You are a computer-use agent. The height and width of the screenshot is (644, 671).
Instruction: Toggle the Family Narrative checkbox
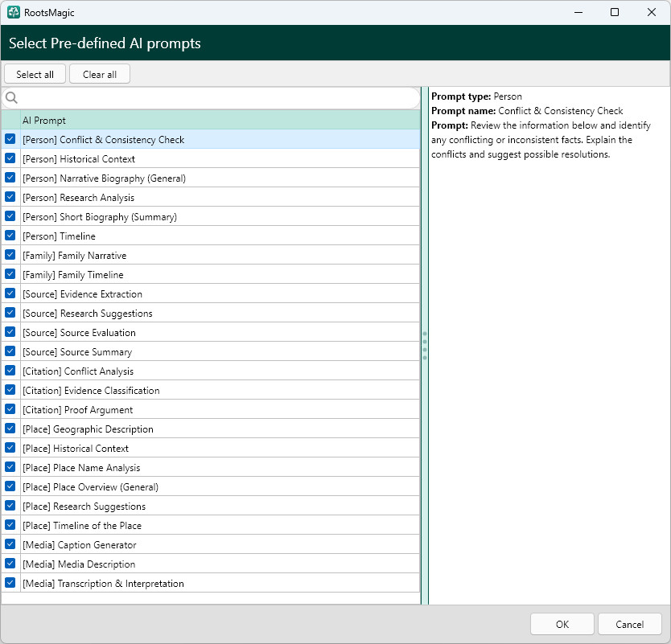click(10, 254)
